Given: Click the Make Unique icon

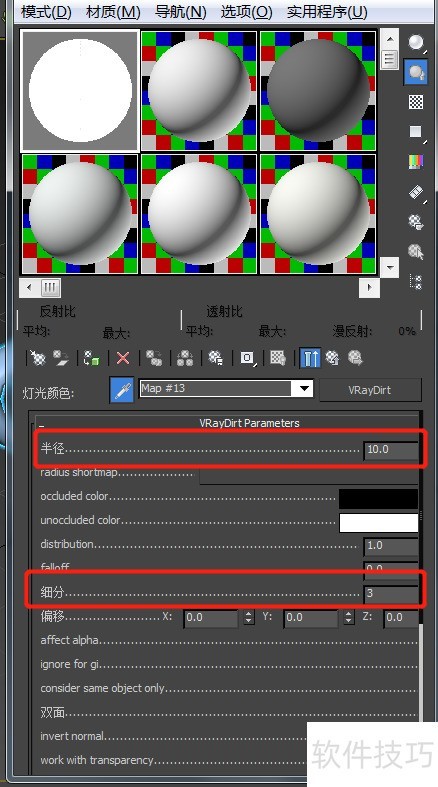Looking at the screenshot, I should coord(185,358).
